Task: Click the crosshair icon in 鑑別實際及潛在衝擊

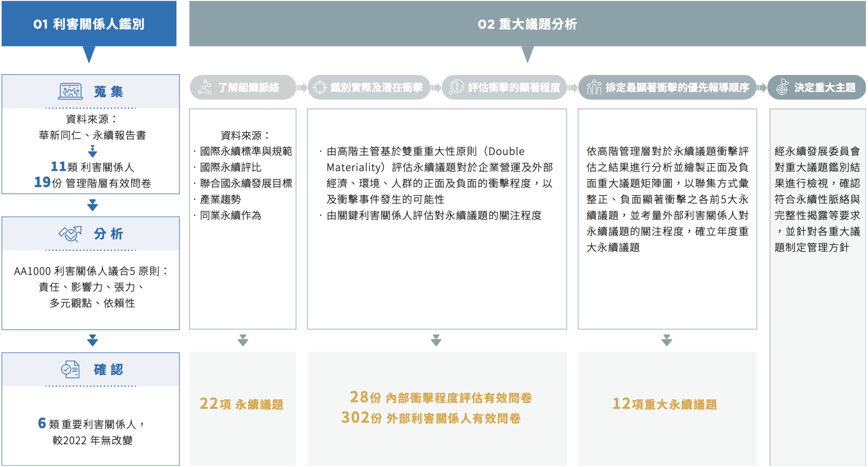Action: click(x=320, y=87)
